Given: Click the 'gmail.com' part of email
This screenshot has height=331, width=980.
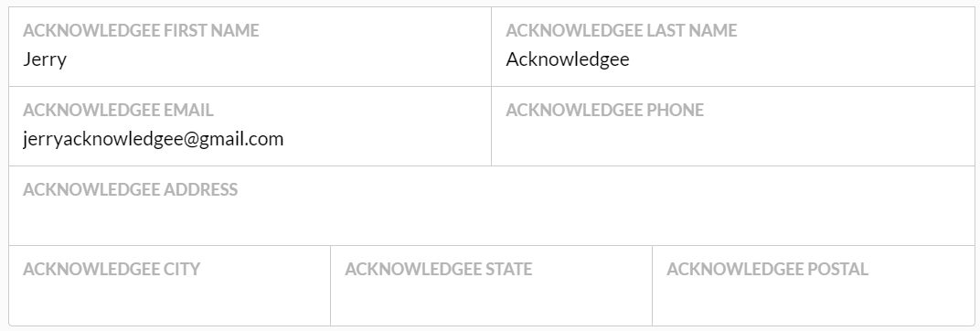Looking at the screenshot, I should click(x=241, y=139).
